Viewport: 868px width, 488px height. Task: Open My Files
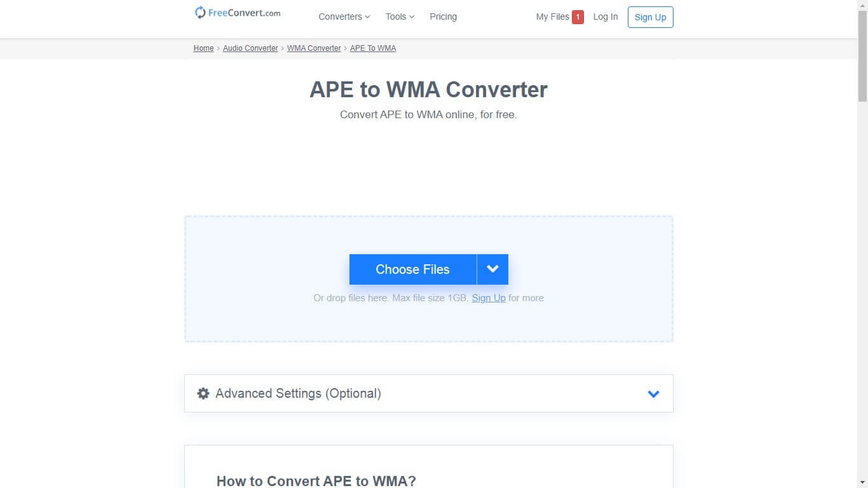[552, 17]
